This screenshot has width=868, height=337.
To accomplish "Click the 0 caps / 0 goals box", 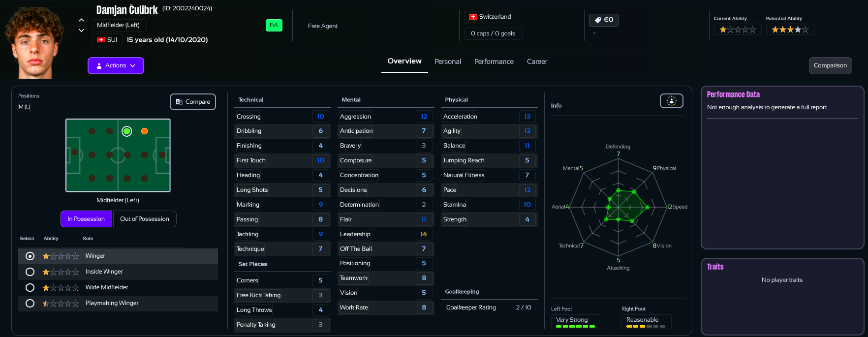I will [493, 33].
